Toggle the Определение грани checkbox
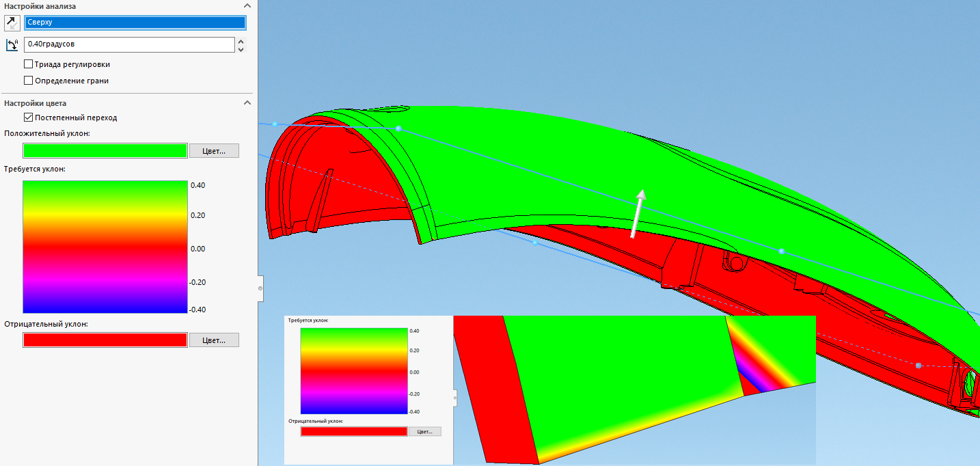Screen dimensions: 980x466 29,81
